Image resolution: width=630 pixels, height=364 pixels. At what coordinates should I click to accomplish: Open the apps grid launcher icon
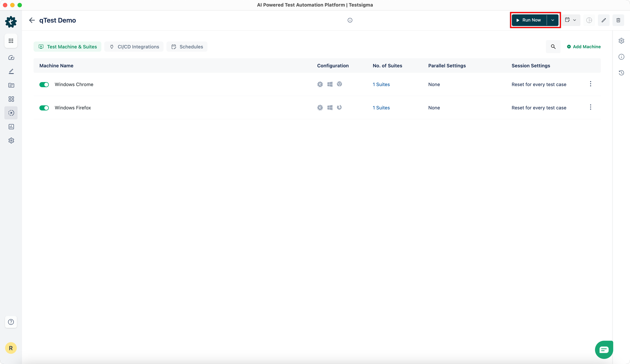coord(11,41)
